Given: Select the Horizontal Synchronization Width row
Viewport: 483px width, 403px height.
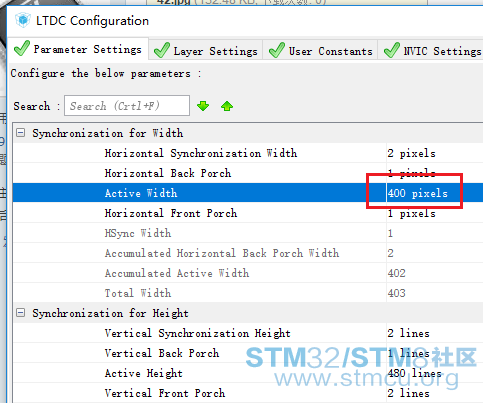Looking at the screenshot, I should click(x=248, y=153).
